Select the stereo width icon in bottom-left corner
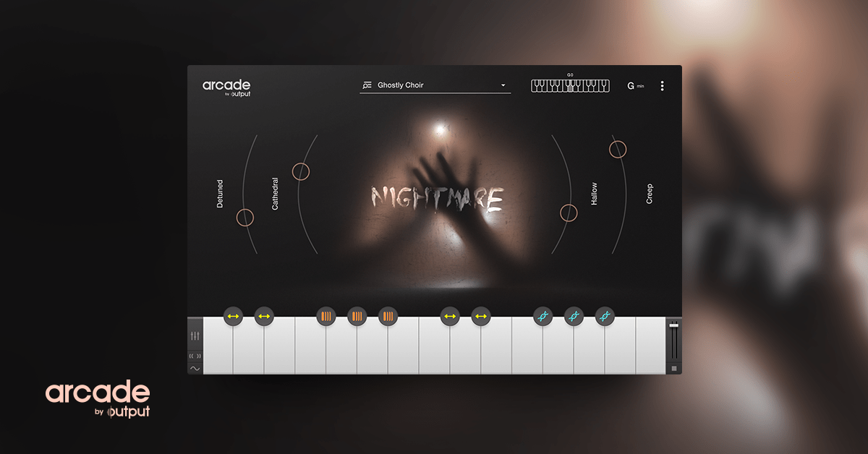The image size is (868, 454). click(x=194, y=355)
